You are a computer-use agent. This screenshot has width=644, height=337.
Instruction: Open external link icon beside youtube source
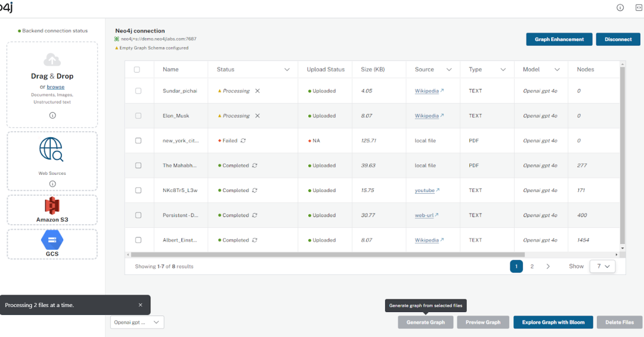(x=438, y=190)
